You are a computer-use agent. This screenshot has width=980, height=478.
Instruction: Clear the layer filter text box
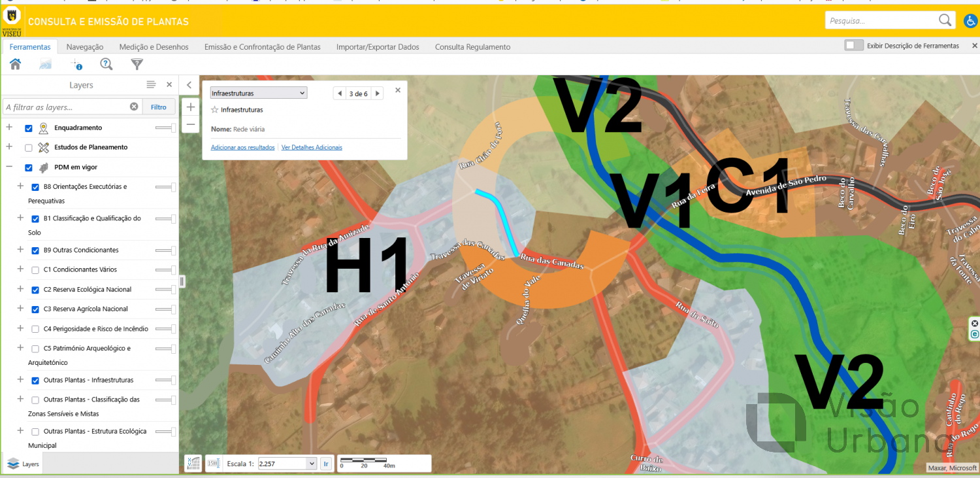134,107
